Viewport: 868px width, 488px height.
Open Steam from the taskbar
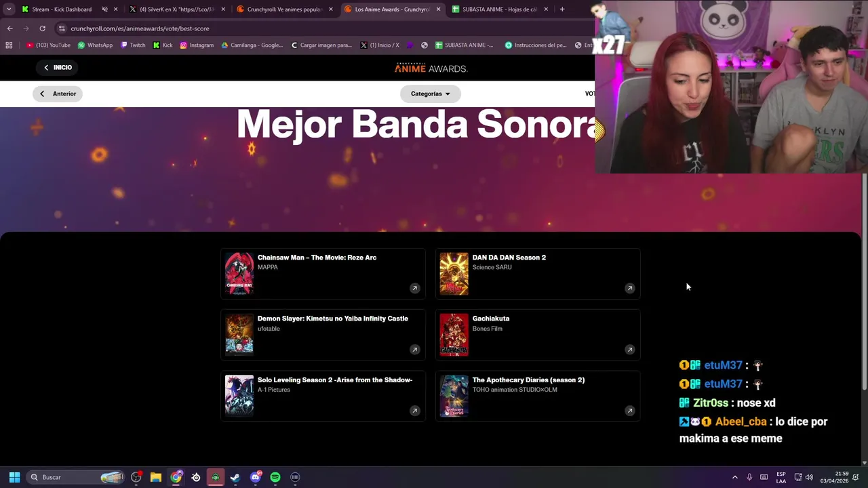235,477
